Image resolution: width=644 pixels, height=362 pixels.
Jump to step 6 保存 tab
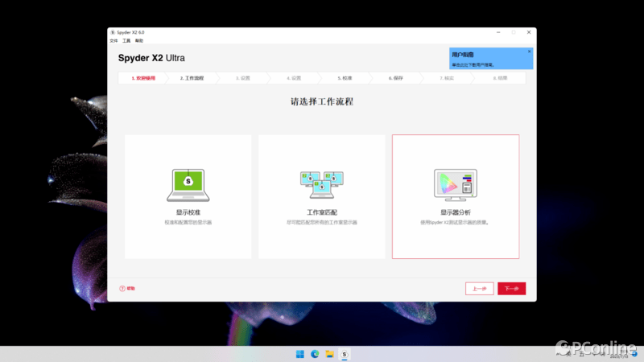pyautogui.click(x=395, y=78)
